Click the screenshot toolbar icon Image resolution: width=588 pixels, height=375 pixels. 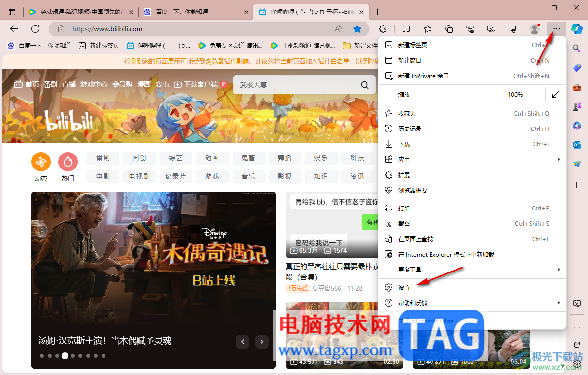491,29
